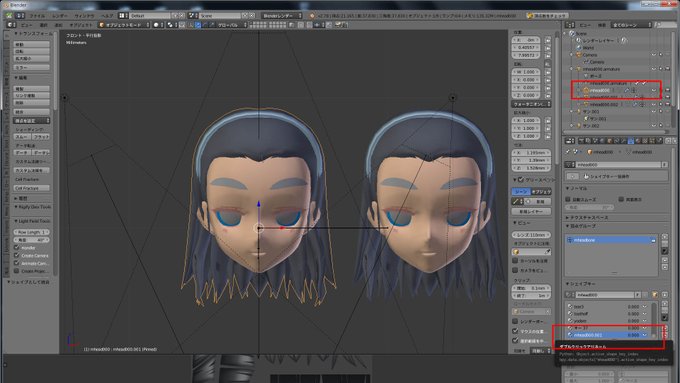The height and width of the screenshot is (383, 680).
Task: Click the World globe icon in outliner
Action: point(579,48)
